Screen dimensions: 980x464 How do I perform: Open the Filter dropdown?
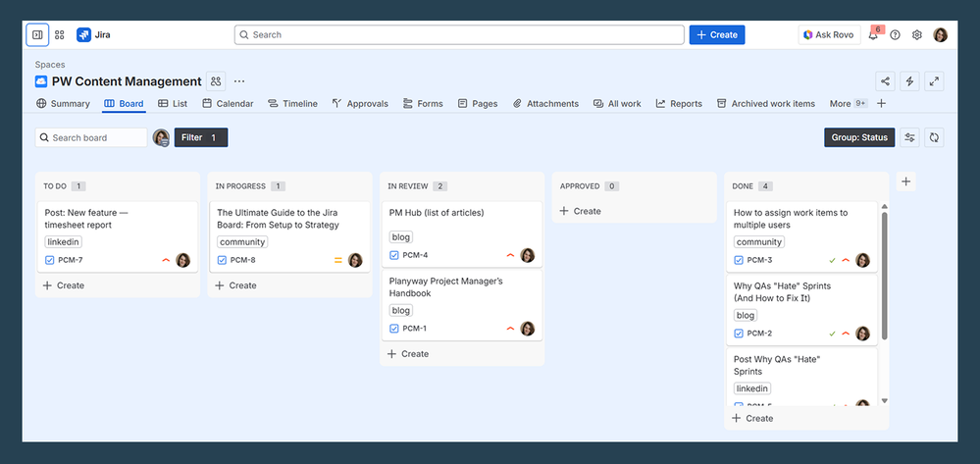201,137
